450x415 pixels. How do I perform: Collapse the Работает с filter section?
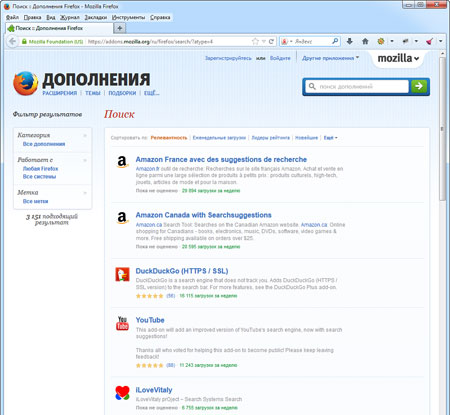click(x=85, y=160)
